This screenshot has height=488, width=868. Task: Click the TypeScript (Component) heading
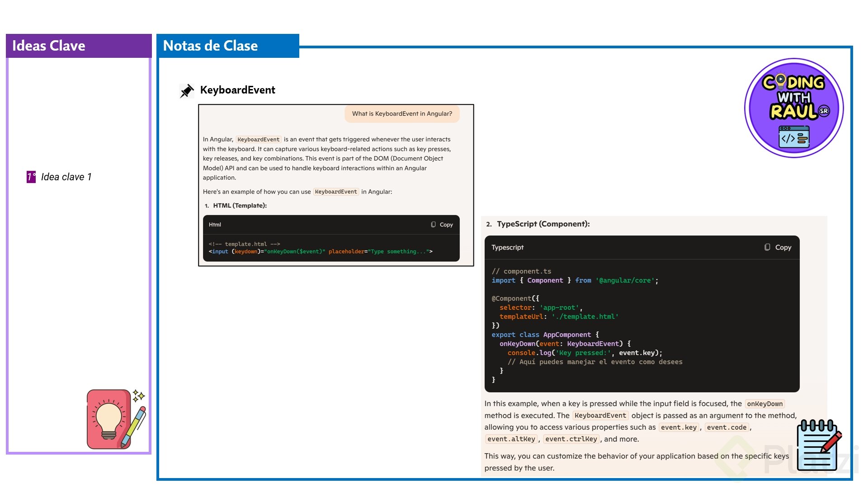click(x=542, y=224)
